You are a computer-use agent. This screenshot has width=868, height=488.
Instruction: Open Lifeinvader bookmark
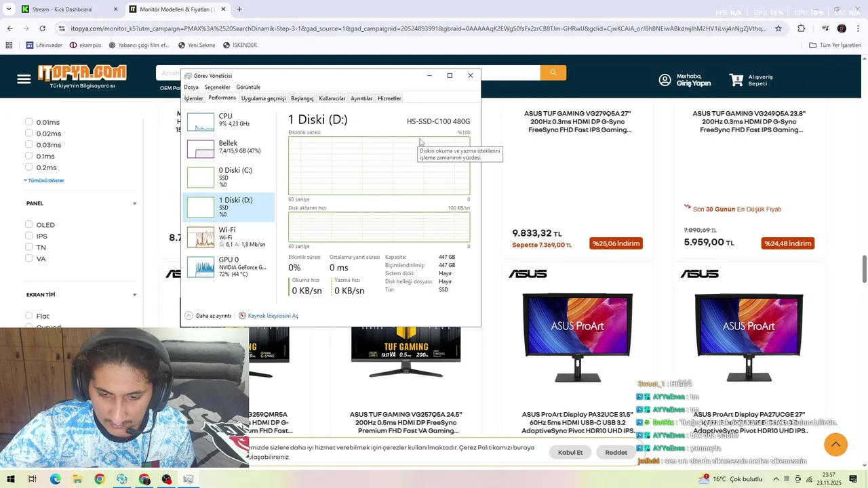[44, 45]
